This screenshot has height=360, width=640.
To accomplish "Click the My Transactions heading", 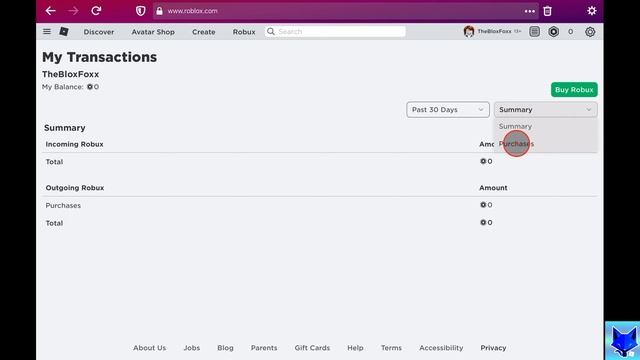I will pyautogui.click(x=100, y=57).
